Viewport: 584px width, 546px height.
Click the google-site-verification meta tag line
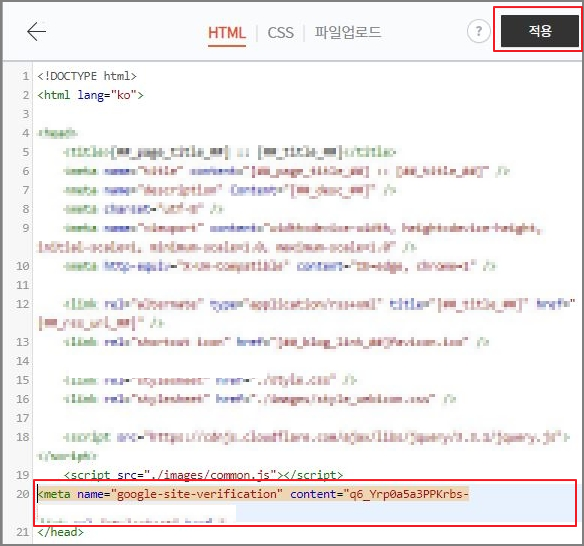click(x=253, y=494)
